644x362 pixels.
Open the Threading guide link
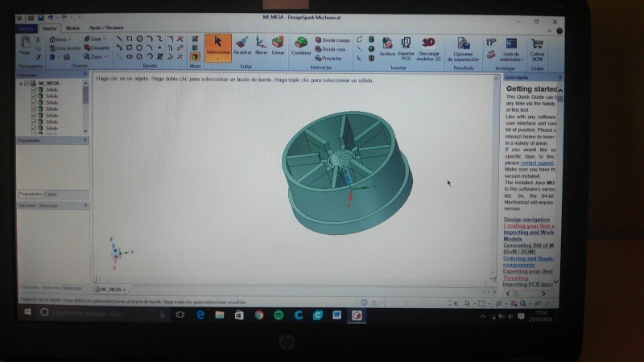(x=515, y=278)
